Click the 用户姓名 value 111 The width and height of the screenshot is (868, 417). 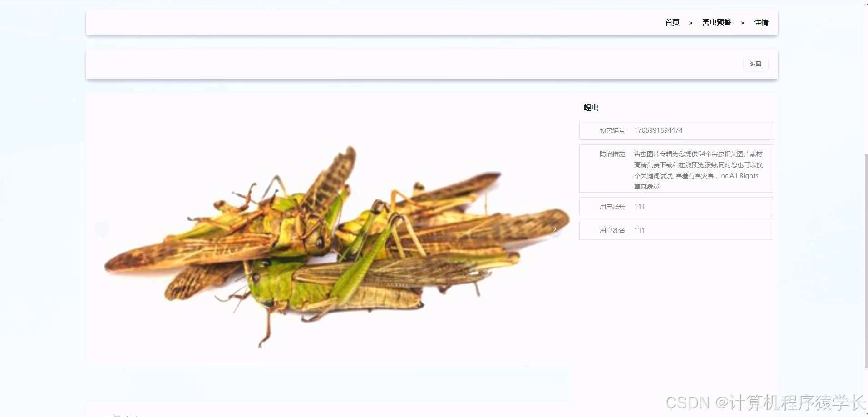[640, 230]
